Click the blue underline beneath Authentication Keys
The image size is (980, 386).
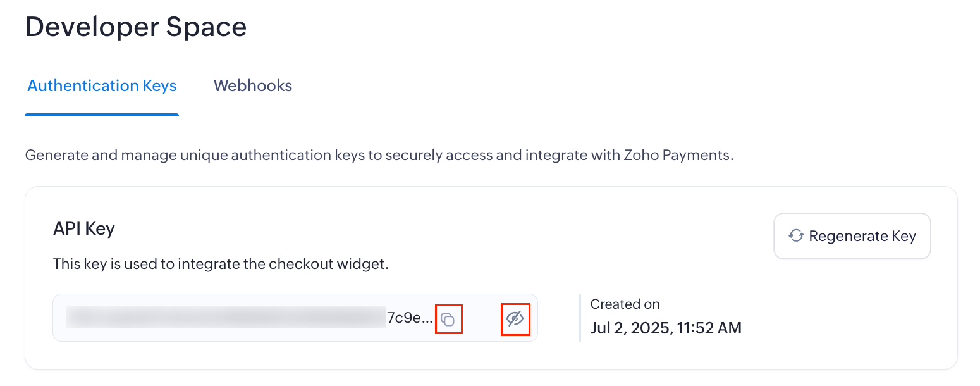point(102,115)
